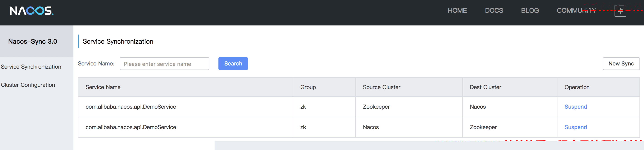Select Service Synchronization in the sidebar
Image resolution: width=644 pixels, height=150 pixels.
point(31,67)
